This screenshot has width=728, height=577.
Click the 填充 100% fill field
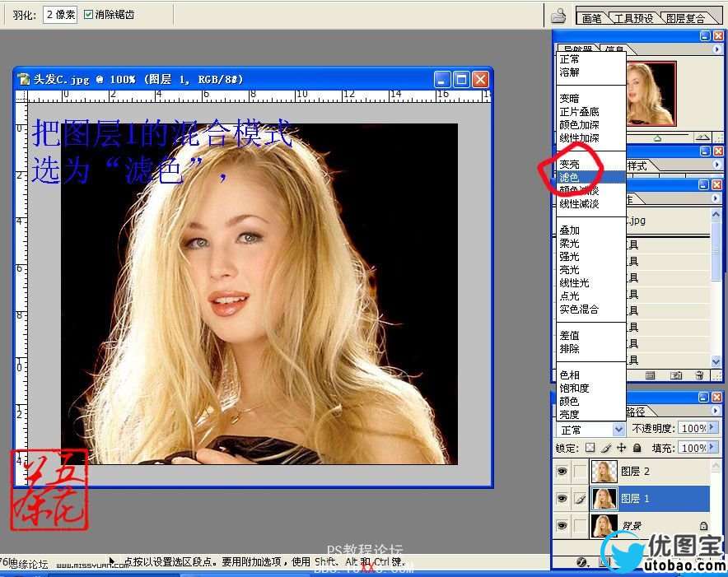click(x=693, y=448)
